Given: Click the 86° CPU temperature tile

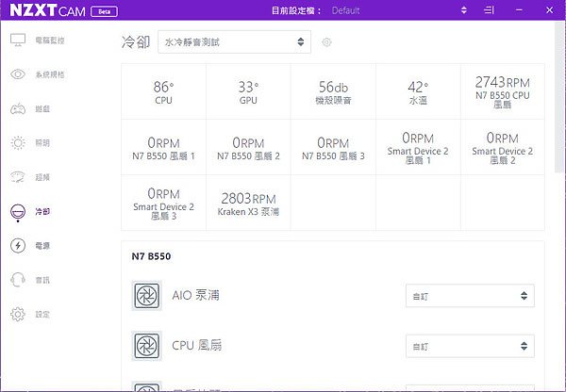Looking at the screenshot, I should pyautogui.click(x=163, y=91).
